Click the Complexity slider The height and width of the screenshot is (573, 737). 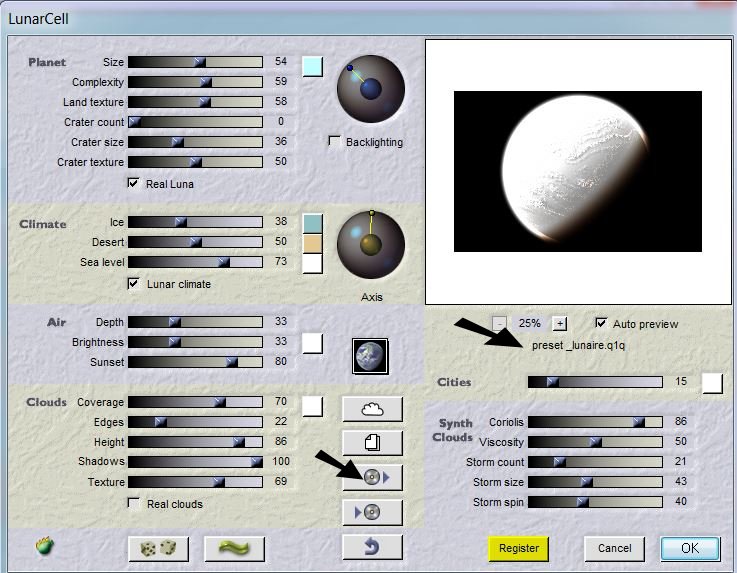pos(196,82)
